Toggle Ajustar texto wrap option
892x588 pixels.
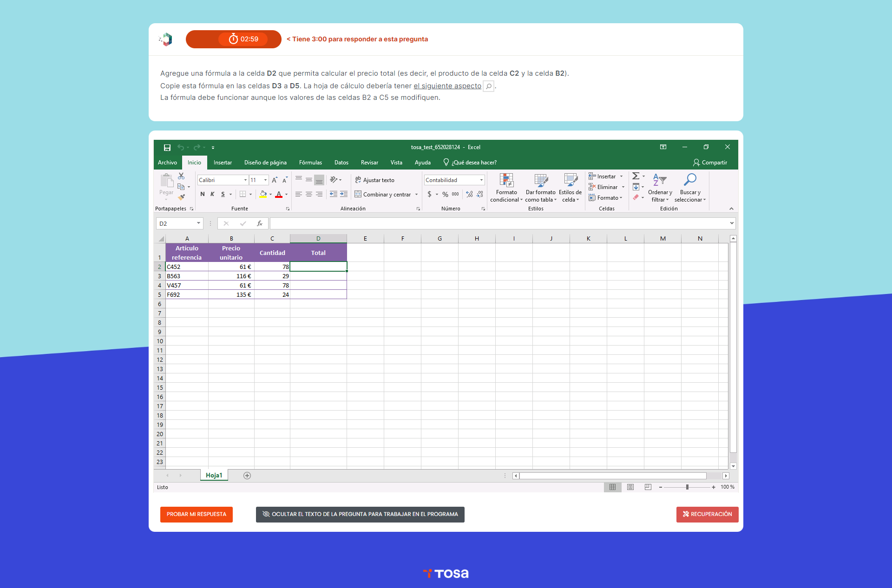click(374, 180)
